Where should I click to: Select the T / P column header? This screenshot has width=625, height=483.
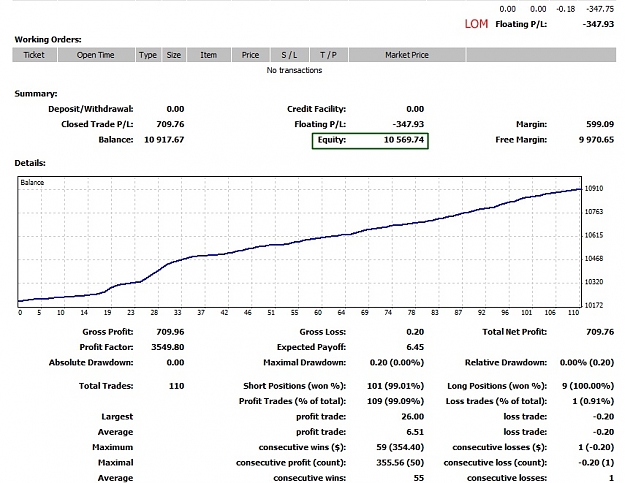pos(328,55)
